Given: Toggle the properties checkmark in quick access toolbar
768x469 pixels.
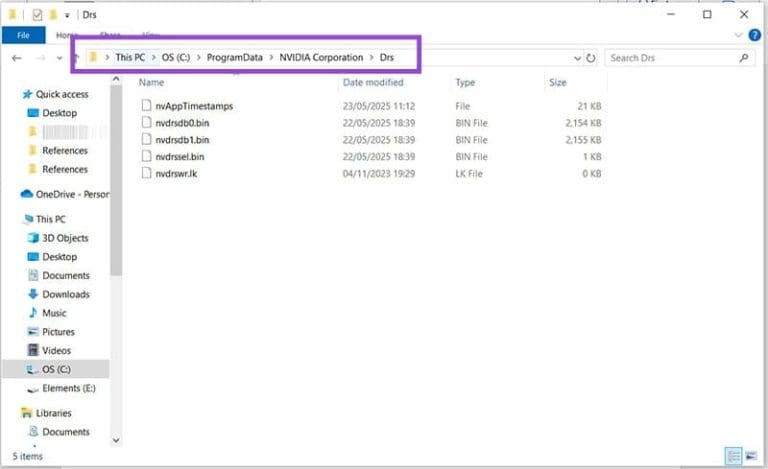Looking at the screenshot, I should 37,15.
